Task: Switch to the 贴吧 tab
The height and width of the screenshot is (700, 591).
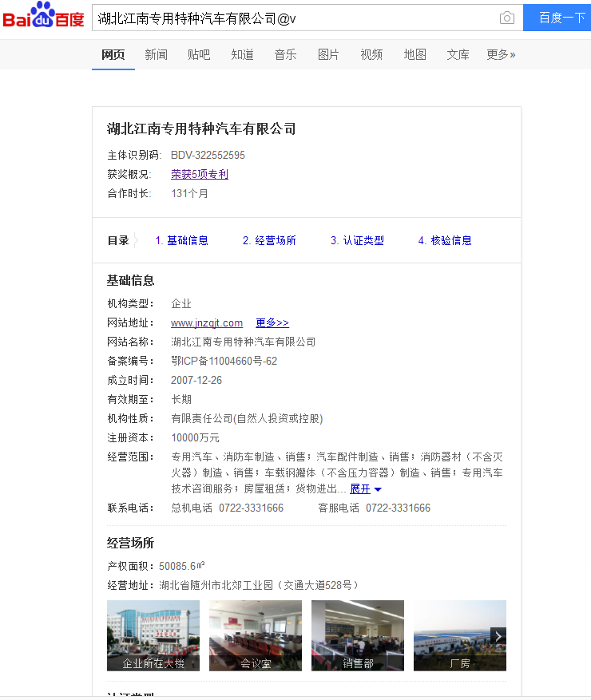Action: (199, 54)
